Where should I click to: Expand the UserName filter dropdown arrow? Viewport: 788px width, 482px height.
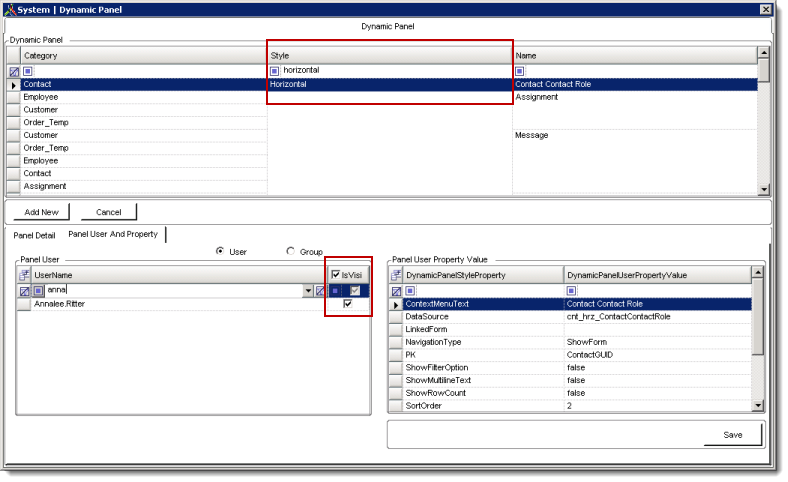[x=307, y=290]
